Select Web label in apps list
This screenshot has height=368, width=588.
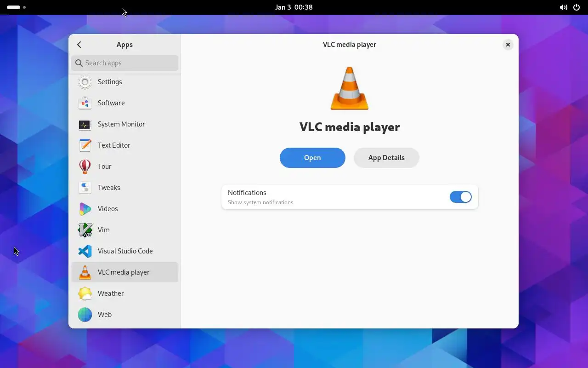pyautogui.click(x=105, y=315)
